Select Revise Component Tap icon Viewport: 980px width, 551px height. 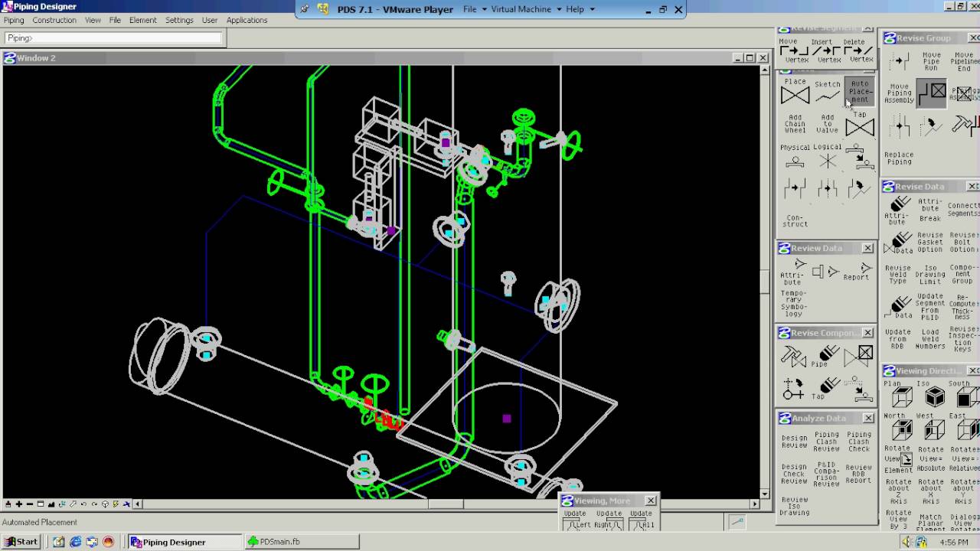click(825, 388)
